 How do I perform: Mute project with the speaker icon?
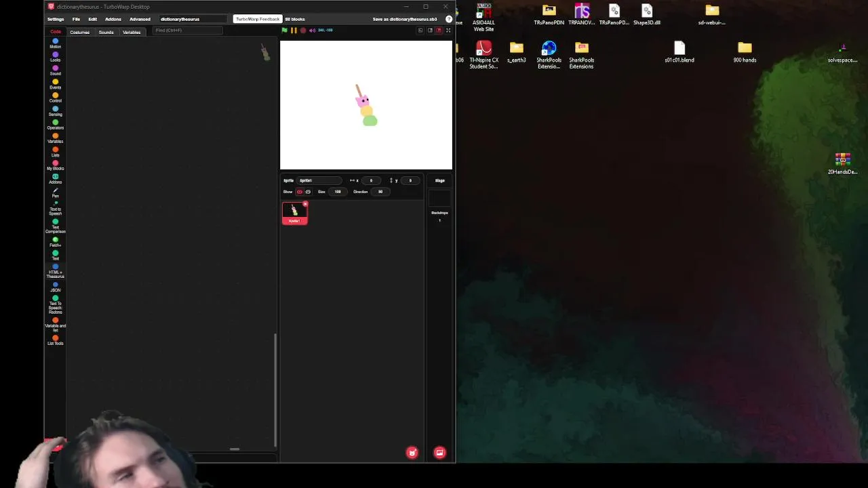tap(312, 30)
